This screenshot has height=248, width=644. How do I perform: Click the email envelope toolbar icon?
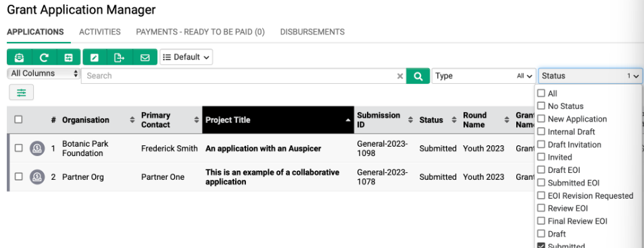(145, 57)
